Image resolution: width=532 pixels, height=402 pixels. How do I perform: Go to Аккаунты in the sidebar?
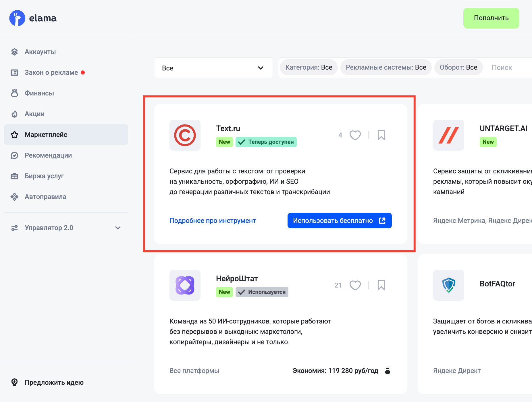(x=40, y=52)
